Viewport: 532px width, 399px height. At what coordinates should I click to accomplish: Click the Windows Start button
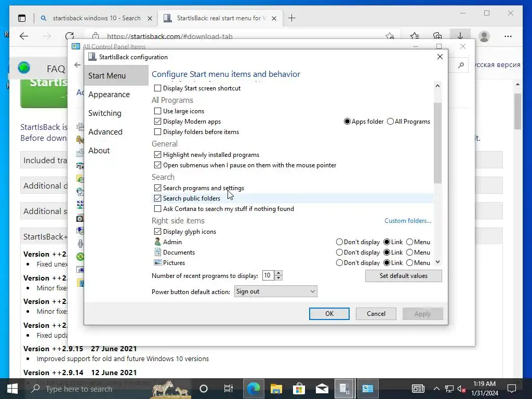12,389
